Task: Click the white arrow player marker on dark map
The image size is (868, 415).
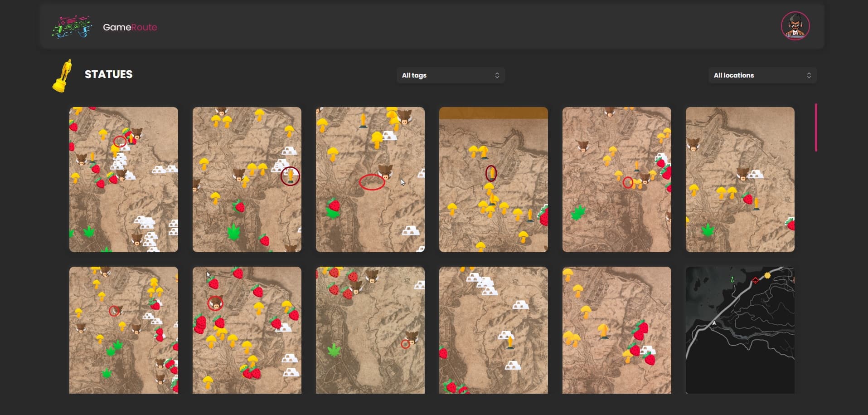Action: [714, 323]
